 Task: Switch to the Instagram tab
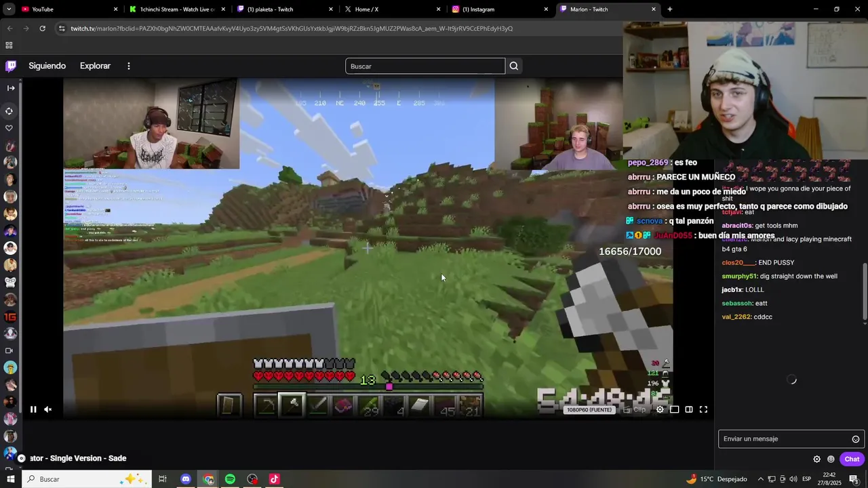[x=500, y=9]
